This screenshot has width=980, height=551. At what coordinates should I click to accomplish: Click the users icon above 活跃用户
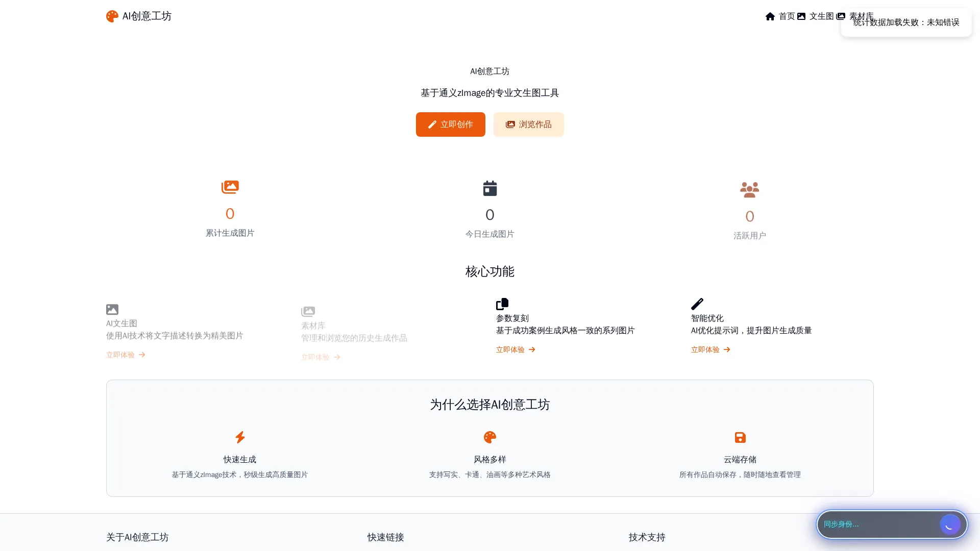click(x=749, y=189)
